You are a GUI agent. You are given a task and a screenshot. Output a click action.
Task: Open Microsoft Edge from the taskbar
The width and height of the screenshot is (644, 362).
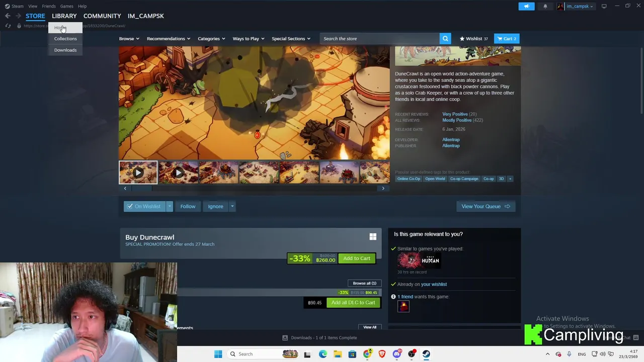[323, 354]
